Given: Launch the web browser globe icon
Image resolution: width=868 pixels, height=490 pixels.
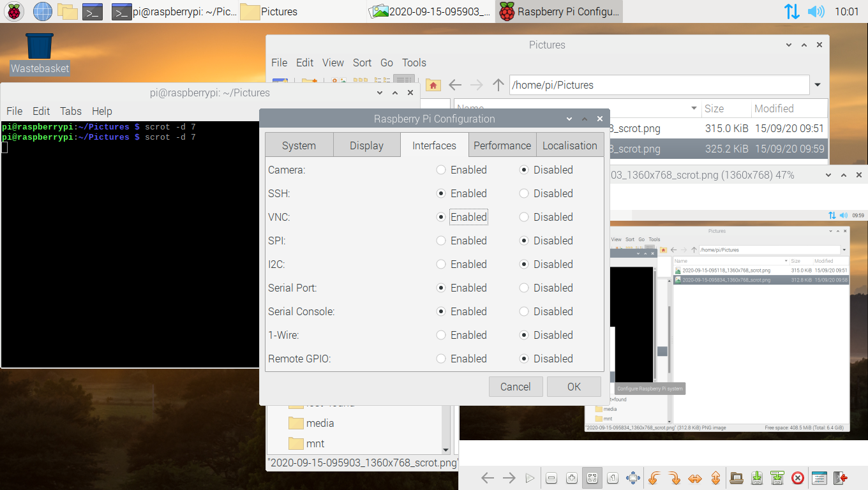Looking at the screenshot, I should (42, 11).
